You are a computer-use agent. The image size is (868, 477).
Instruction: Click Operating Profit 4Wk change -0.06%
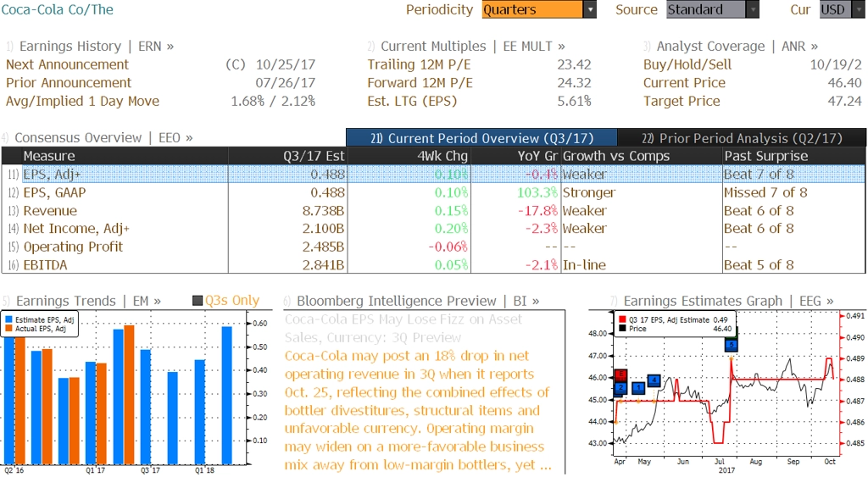coord(448,247)
